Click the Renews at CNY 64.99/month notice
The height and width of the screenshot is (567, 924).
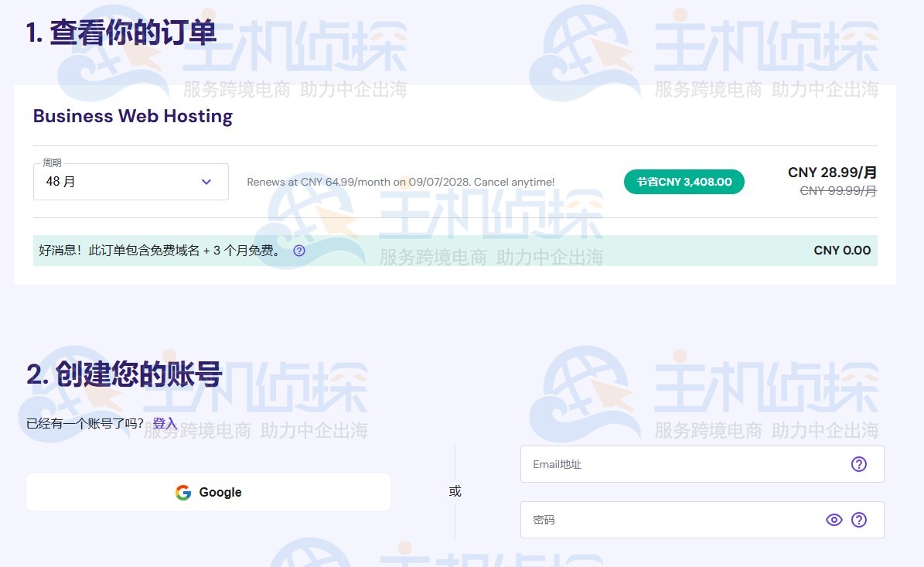click(x=402, y=182)
